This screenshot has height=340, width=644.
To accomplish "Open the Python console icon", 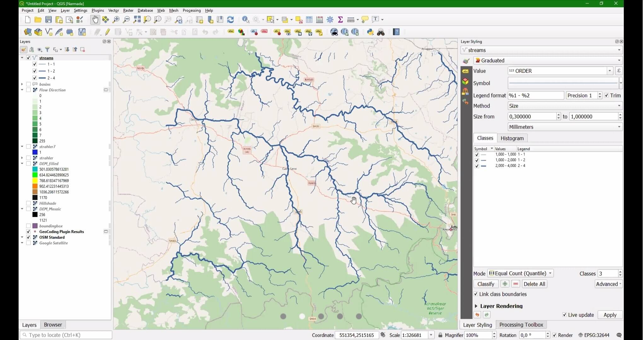I will pyautogui.click(x=370, y=32).
